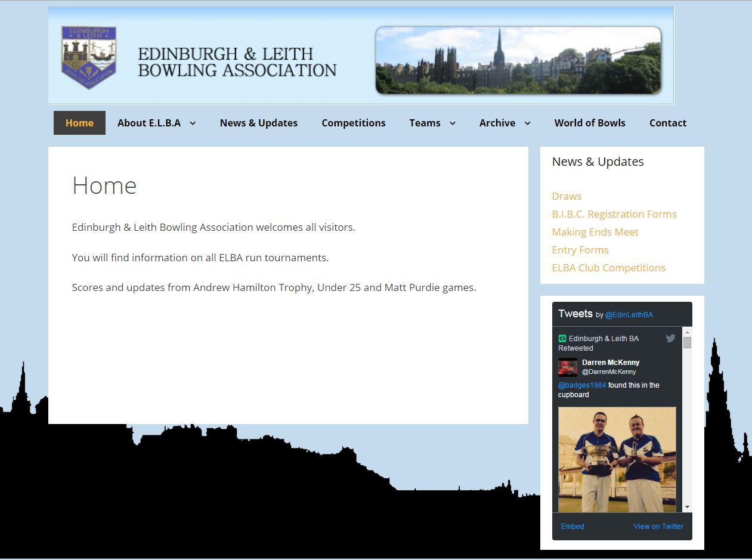Click the tweet feed scroll down arrow
The image size is (752, 560).
tap(687, 507)
